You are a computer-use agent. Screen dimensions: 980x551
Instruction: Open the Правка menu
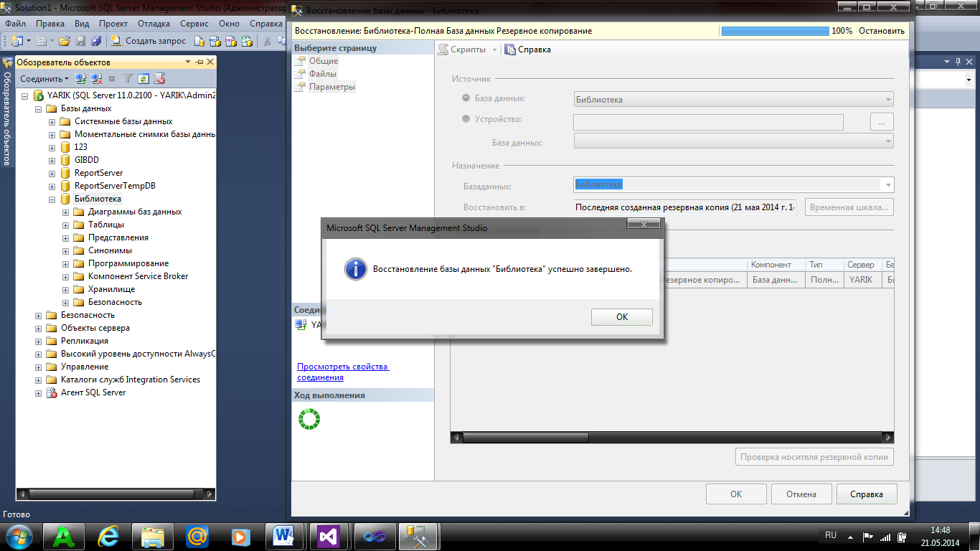tap(50, 24)
